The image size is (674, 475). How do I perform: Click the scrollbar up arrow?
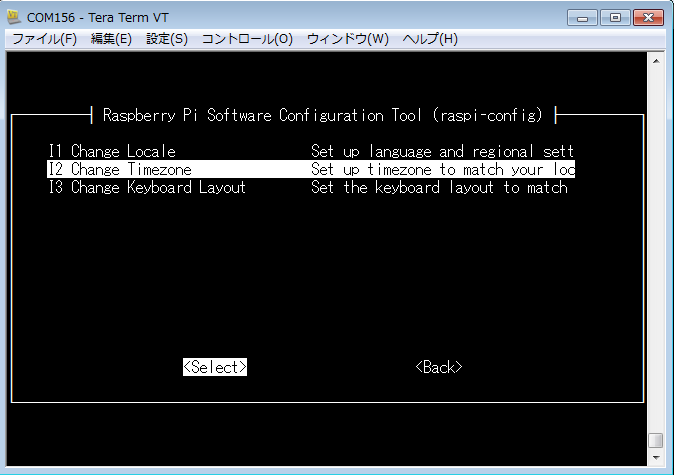click(656, 61)
